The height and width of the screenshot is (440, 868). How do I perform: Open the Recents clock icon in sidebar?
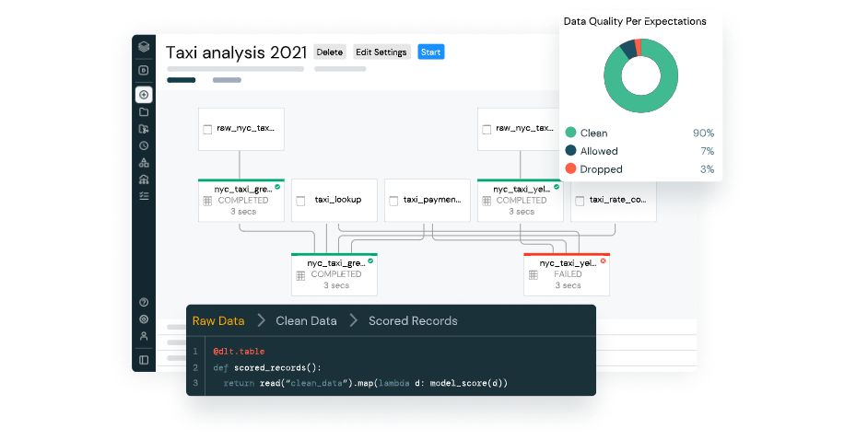click(x=144, y=145)
